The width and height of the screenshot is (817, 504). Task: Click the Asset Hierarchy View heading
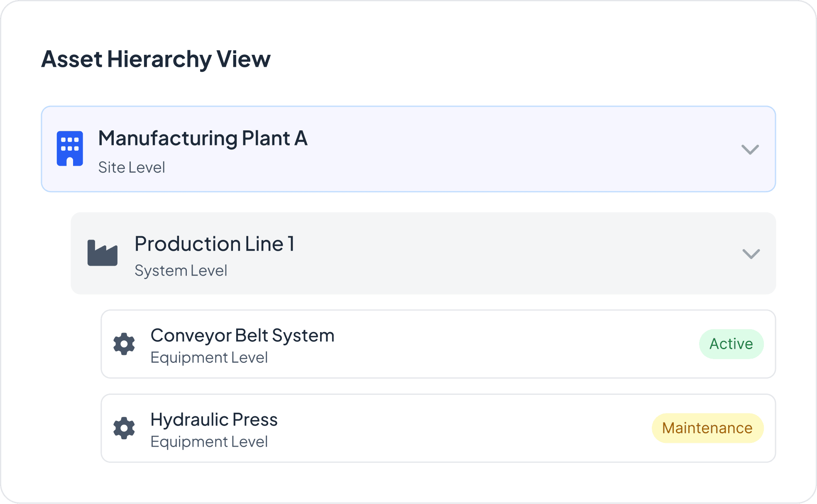click(156, 59)
